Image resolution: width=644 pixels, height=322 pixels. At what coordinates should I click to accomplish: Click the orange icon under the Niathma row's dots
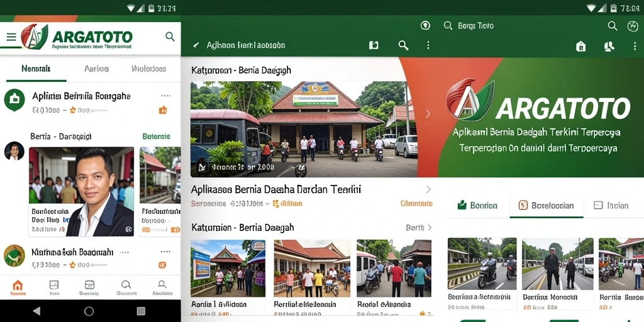click(x=163, y=265)
